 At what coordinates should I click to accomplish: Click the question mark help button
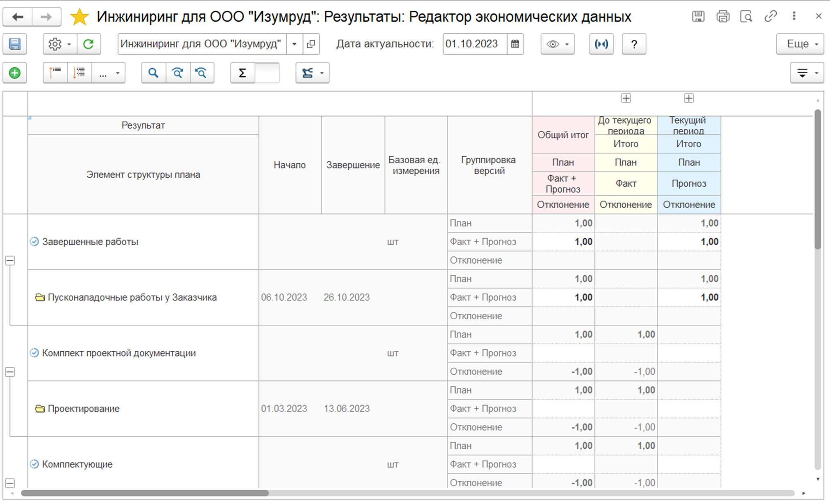634,44
